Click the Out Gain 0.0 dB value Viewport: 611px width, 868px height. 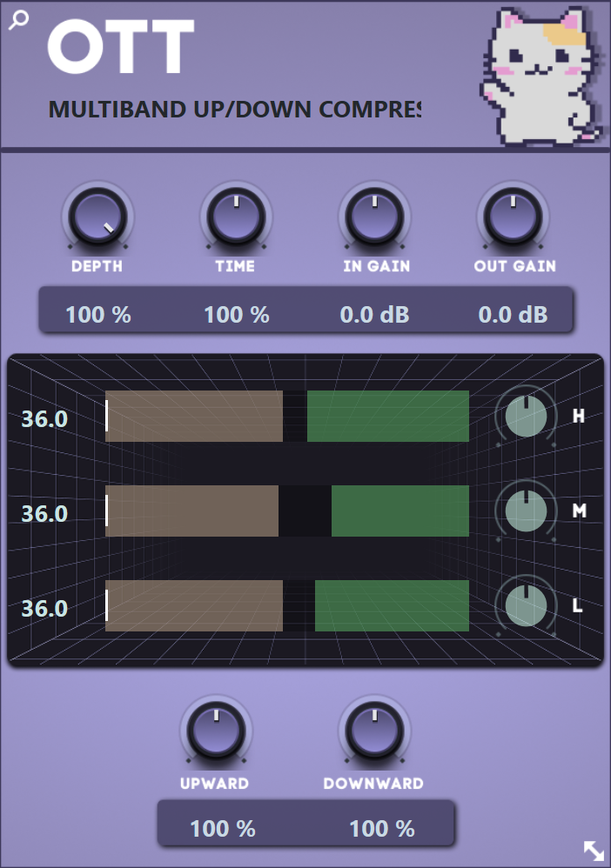point(513,315)
